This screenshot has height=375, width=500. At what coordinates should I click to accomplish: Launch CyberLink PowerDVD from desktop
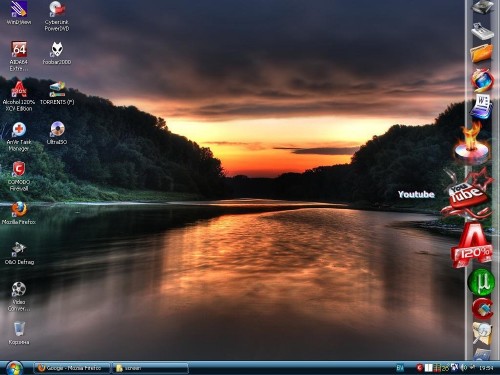coord(57,16)
